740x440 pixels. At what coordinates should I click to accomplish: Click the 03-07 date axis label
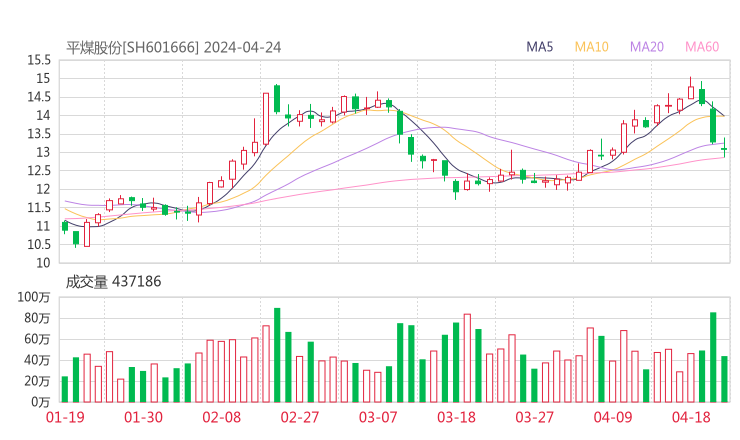(378, 417)
